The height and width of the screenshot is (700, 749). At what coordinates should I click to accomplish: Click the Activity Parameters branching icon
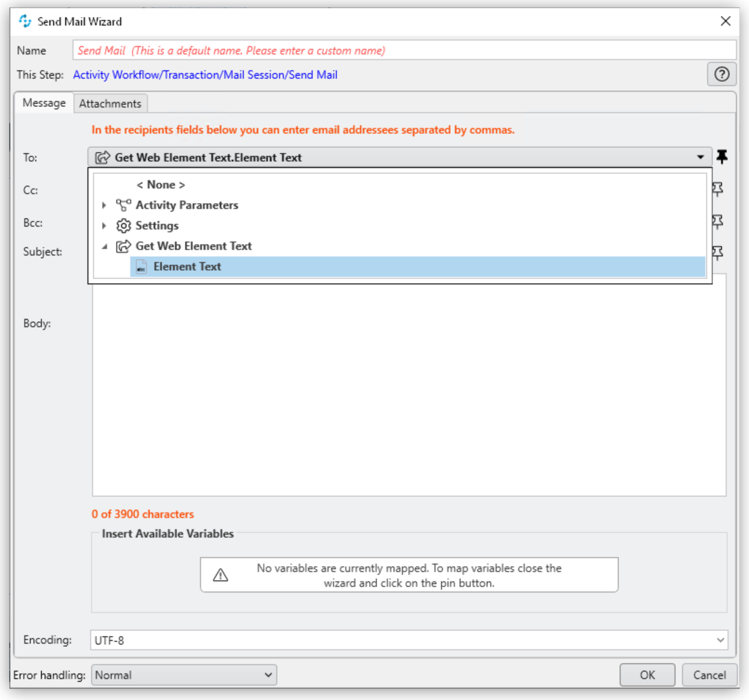(x=123, y=205)
